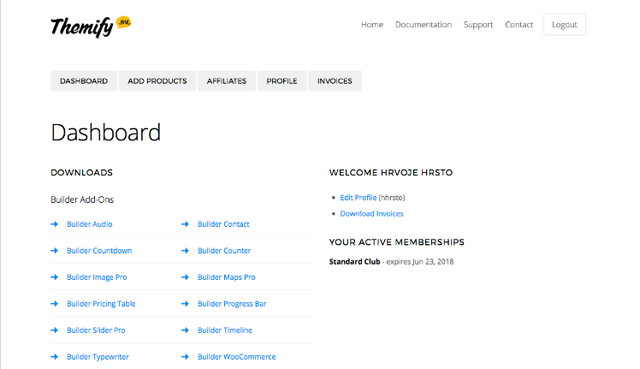Switch to the Add Products tab
The width and height of the screenshot is (640, 369).
(157, 81)
